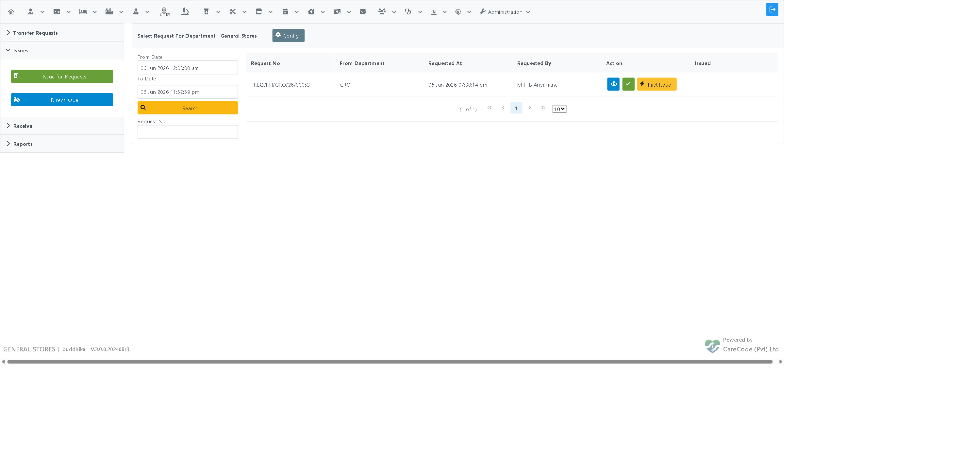The image size is (980, 456).
Task: Click the Fast Issue button
Action: (x=656, y=84)
